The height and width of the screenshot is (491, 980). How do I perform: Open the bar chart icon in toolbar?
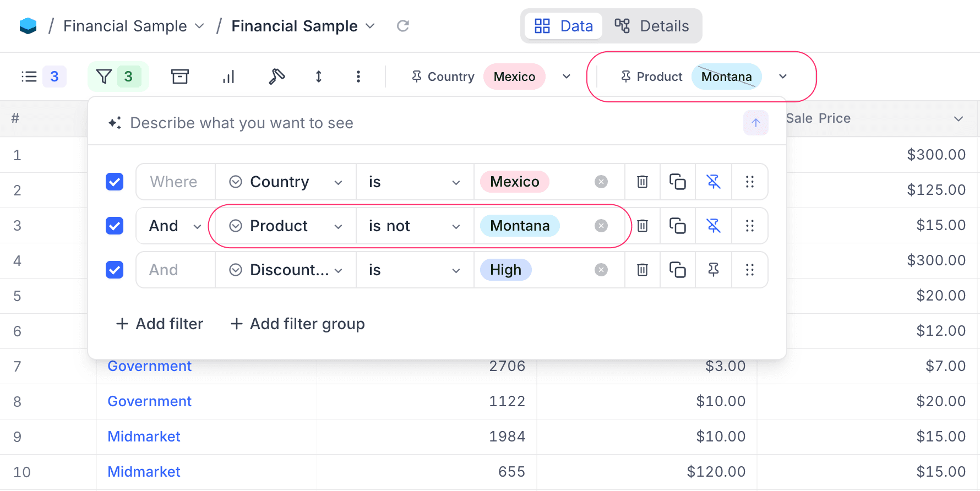point(228,77)
